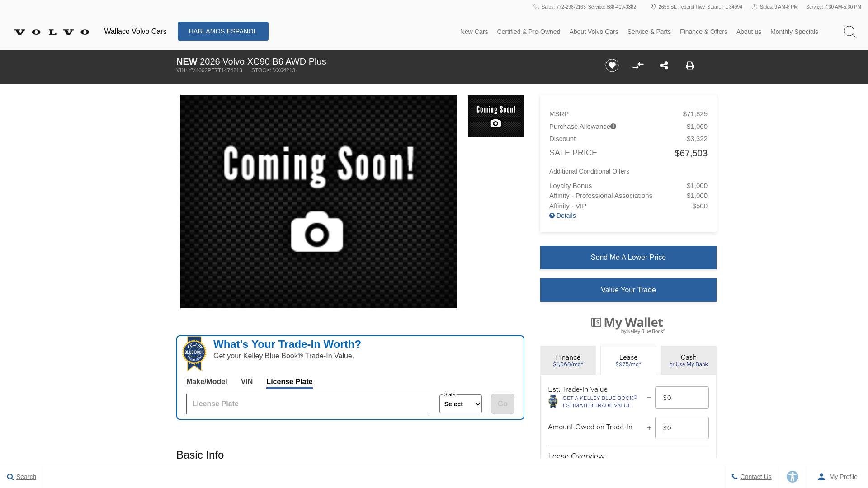Save vehicle with the heart icon

tap(612, 66)
